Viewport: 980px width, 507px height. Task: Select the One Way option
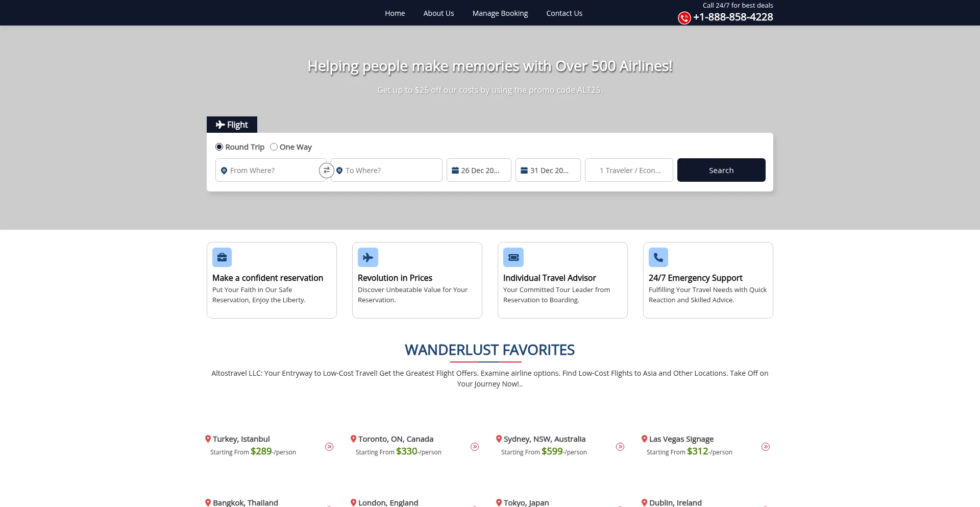pos(274,147)
